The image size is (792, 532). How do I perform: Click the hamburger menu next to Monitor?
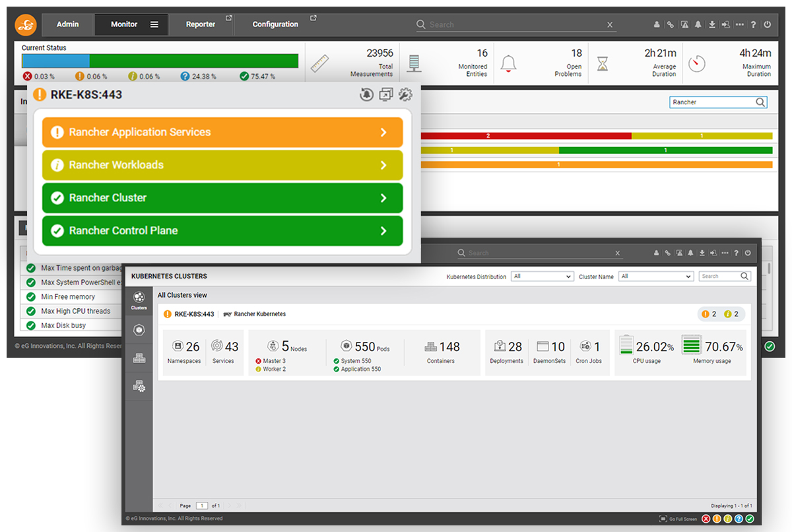154,24
